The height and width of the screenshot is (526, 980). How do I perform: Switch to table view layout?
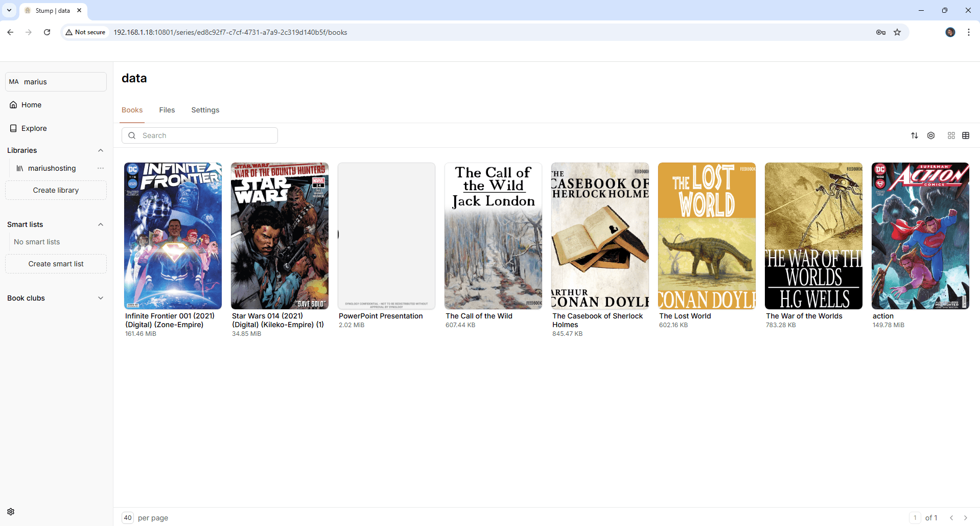966,135
